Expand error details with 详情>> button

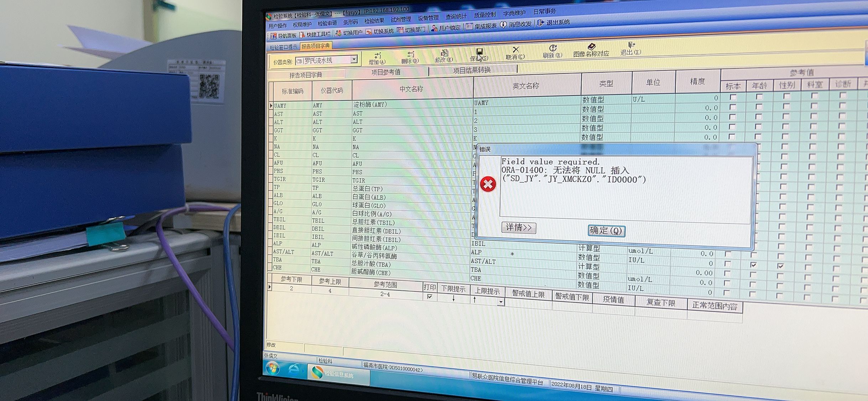click(x=518, y=228)
